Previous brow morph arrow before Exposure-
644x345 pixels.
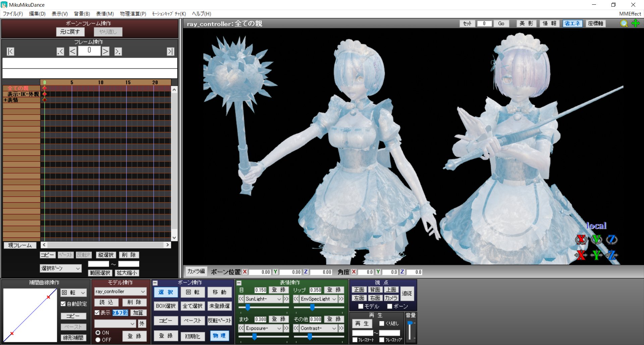241,328
